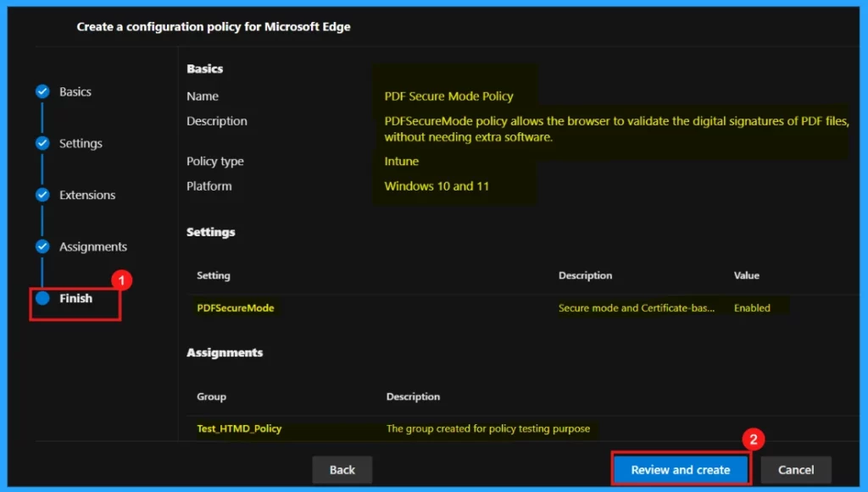The image size is (868, 492).
Task: Click the 'Secure mode and Certificate-bas...' description
Action: coord(636,308)
